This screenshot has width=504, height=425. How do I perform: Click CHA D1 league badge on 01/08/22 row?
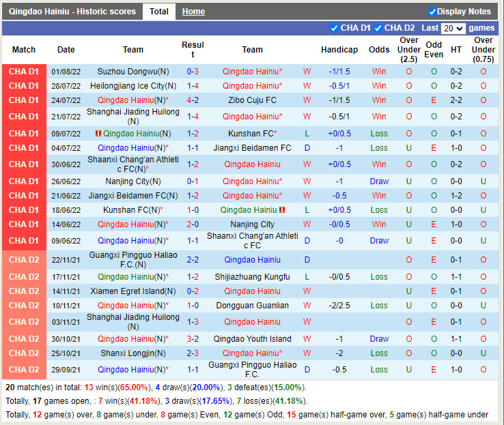[x=24, y=72]
